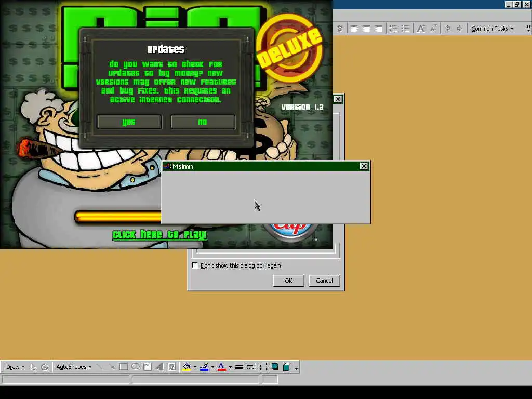Expand More Buttons chevron on formatting toolbar
This screenshot has height=399, width=532.
pos(528,29)
